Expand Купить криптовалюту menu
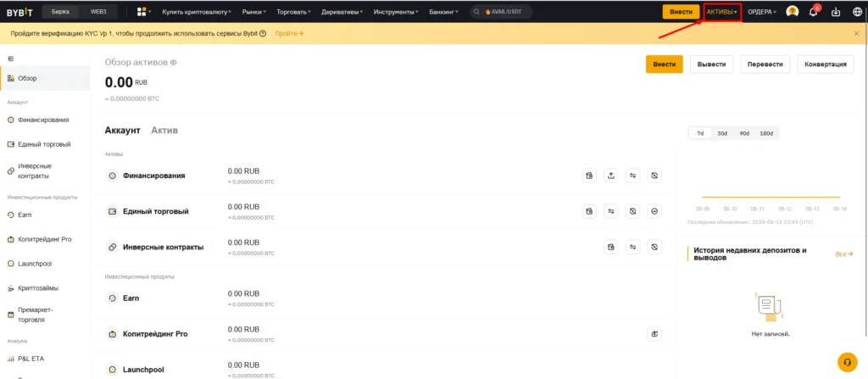This screenshot has width=868, height=379. tap(197, 12)
